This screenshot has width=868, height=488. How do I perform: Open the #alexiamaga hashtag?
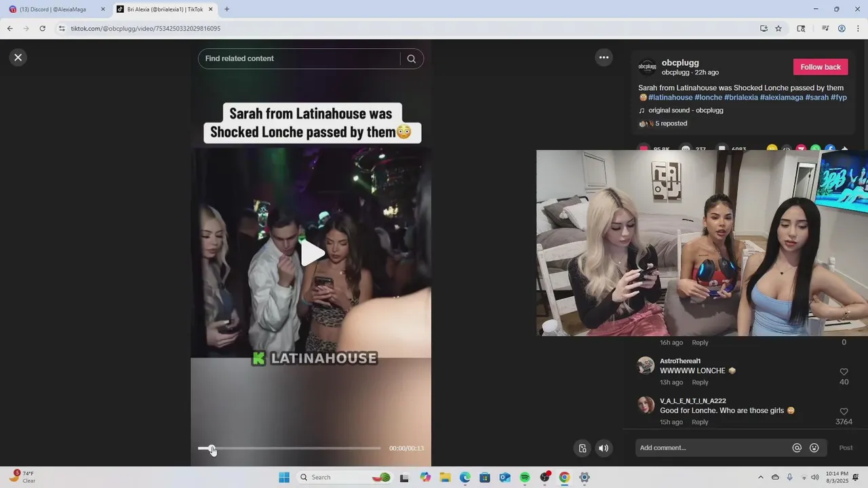click(781, 98)
